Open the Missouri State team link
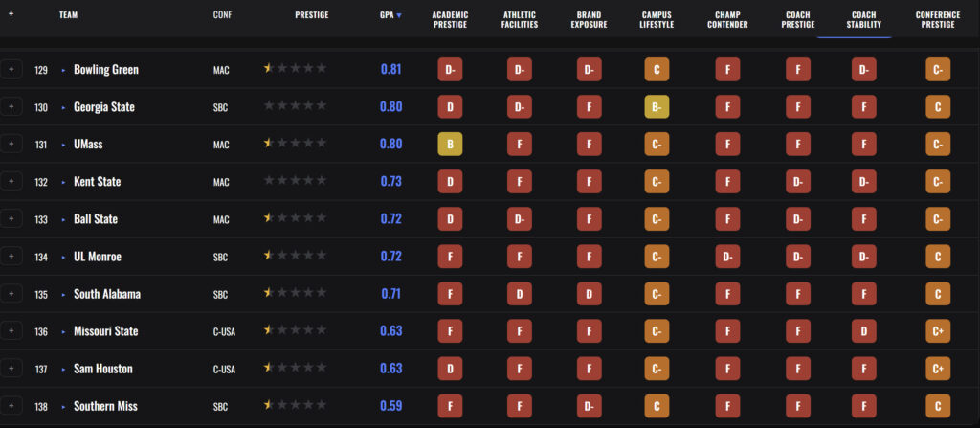 [105, 331]
